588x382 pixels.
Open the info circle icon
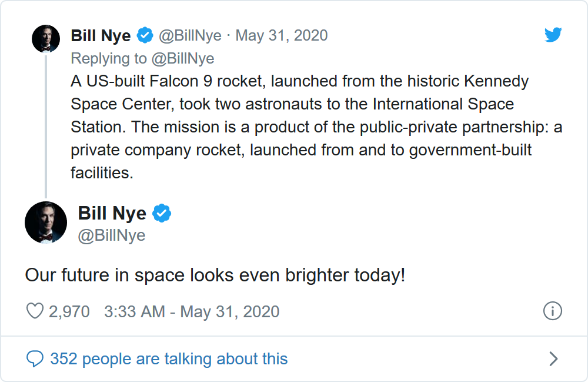click(553, 311)
